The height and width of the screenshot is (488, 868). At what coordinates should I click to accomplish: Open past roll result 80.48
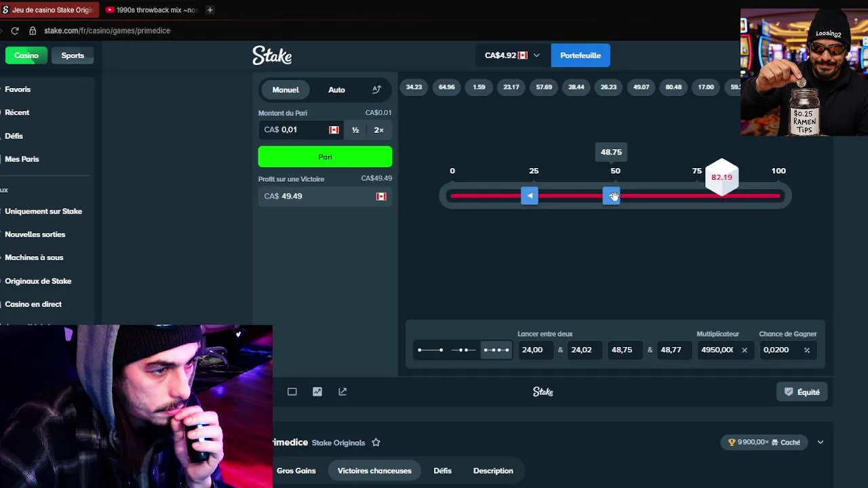click(673, 87)
